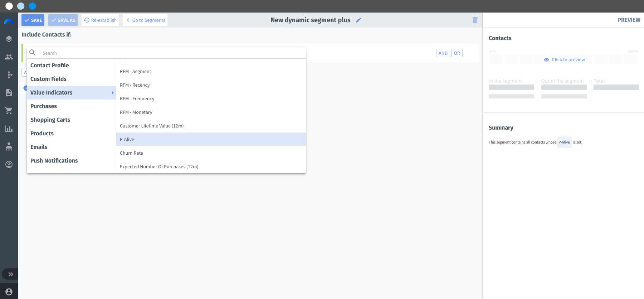Select Custom Fields category
The width and height of the screenshot is (644, 299).
71,79
